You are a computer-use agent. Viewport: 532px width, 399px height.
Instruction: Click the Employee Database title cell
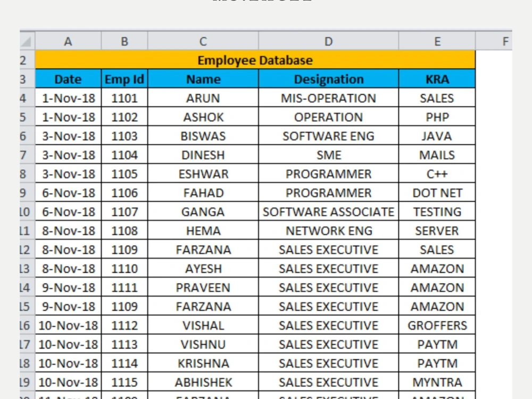point(255,60)
